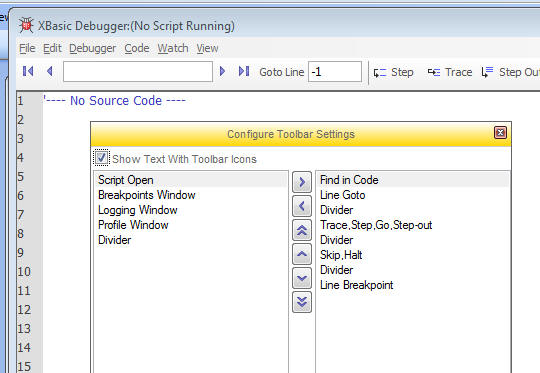Select Divider above Skip,Halt

[x=413, y=240]
